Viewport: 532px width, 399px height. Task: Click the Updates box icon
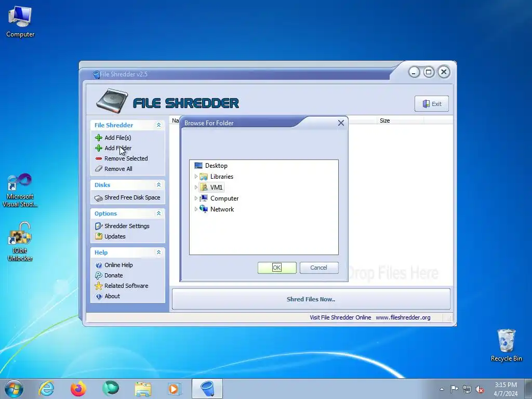(99, 236)
